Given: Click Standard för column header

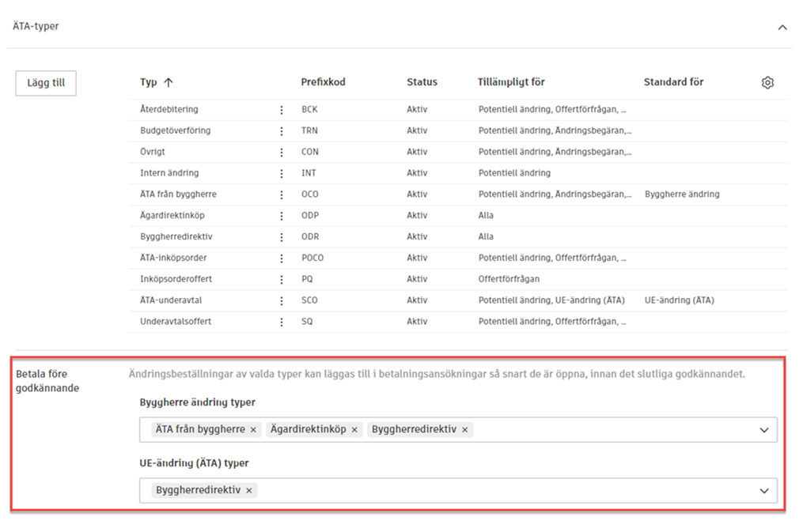Looking at the screenshot, I should pyautogui.click(x=674, y=82).
